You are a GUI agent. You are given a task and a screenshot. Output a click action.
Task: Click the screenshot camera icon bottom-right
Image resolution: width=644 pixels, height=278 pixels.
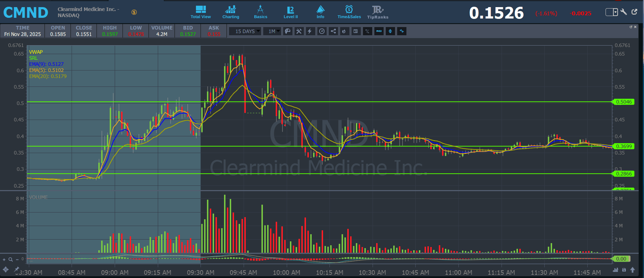(624, 270)
